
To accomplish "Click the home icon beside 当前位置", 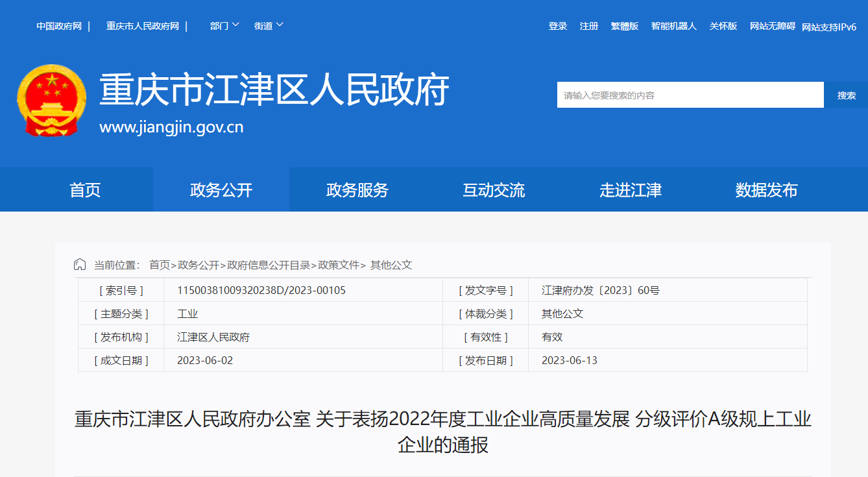I will click(80, 265).
